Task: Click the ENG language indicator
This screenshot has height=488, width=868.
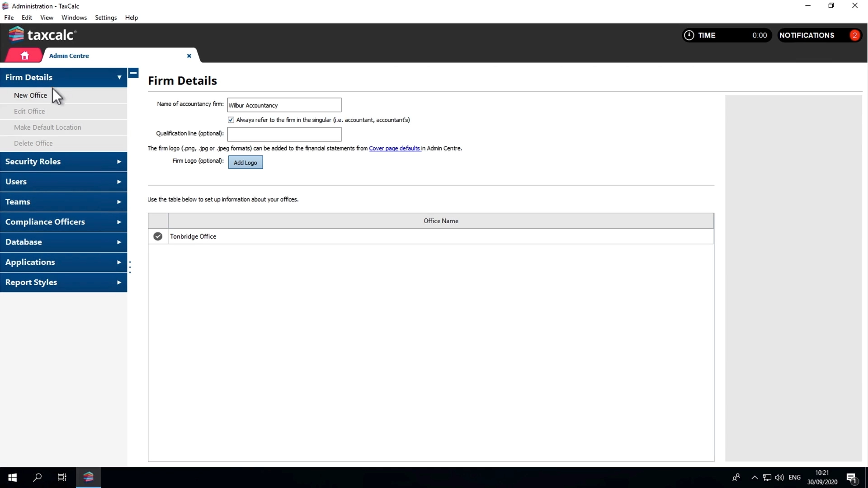Action: pos(794,478)
